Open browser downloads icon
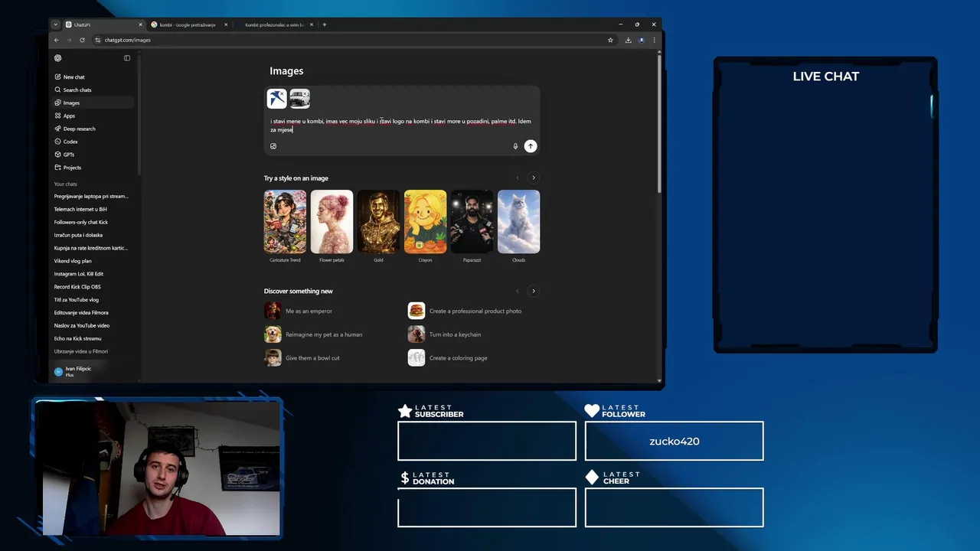 point(629,40)
